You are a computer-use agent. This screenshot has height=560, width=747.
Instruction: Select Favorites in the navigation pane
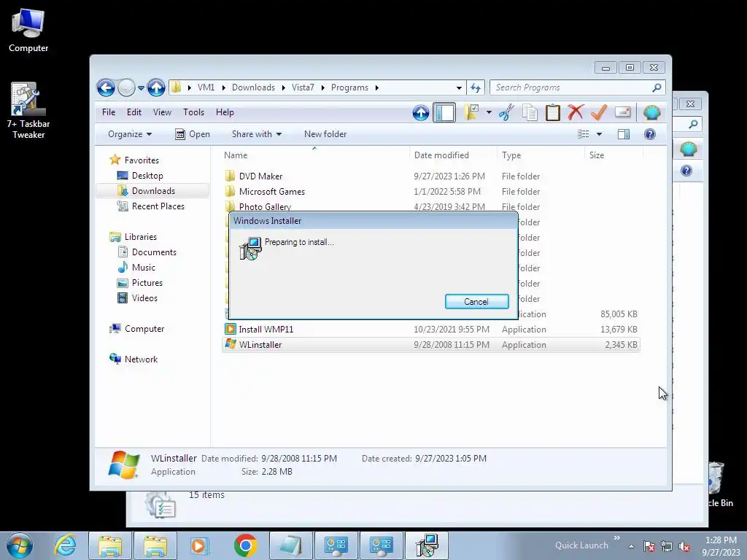click(142, 160)
